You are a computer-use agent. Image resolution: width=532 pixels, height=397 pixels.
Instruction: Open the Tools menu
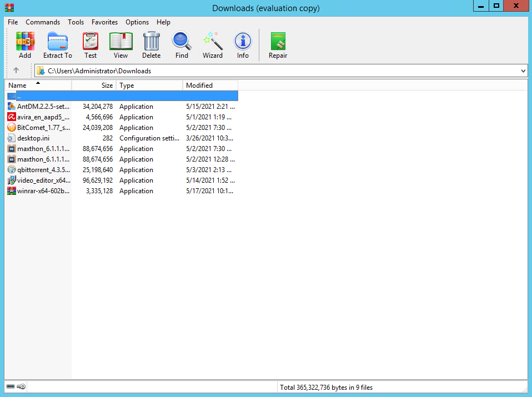[x=76, y=22]
